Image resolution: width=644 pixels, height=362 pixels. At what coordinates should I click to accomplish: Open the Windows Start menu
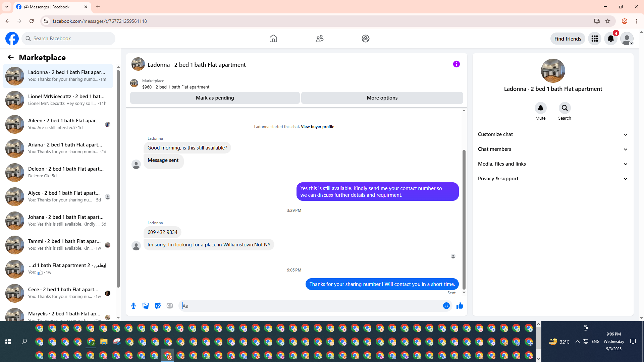(8, 342)
